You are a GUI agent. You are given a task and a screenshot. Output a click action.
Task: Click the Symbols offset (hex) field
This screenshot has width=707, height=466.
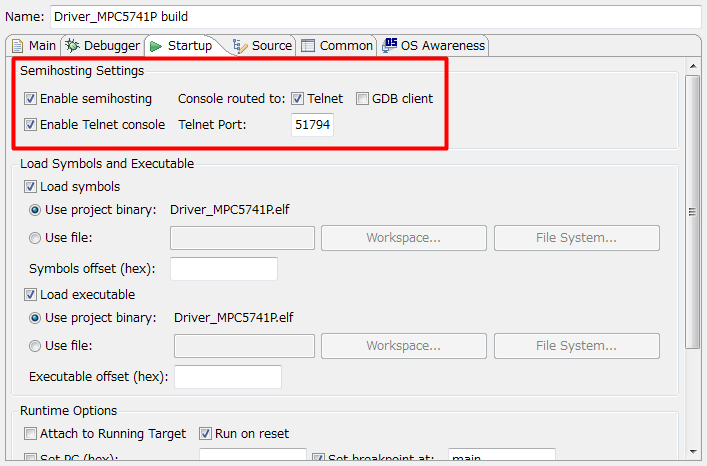click(x=224, y=269)
